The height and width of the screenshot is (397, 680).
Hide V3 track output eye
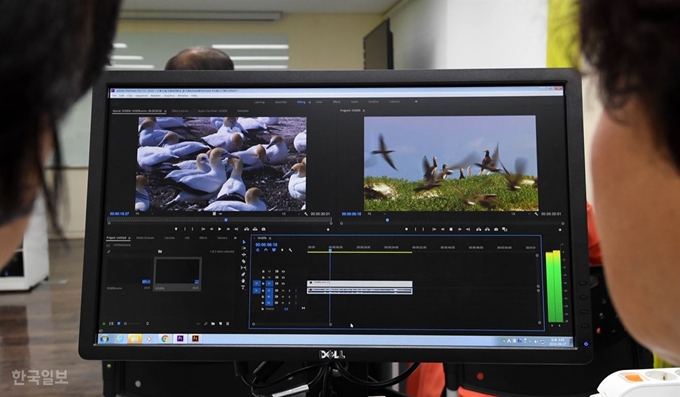(283, 272)
